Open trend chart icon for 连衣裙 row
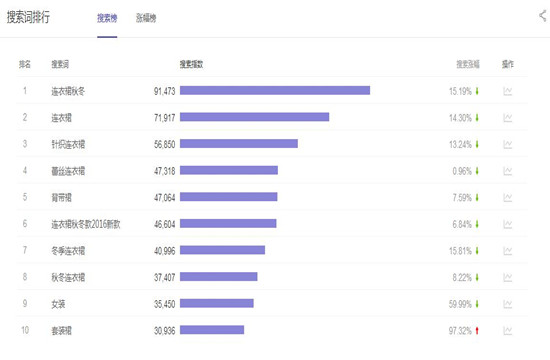 point(508,118)
